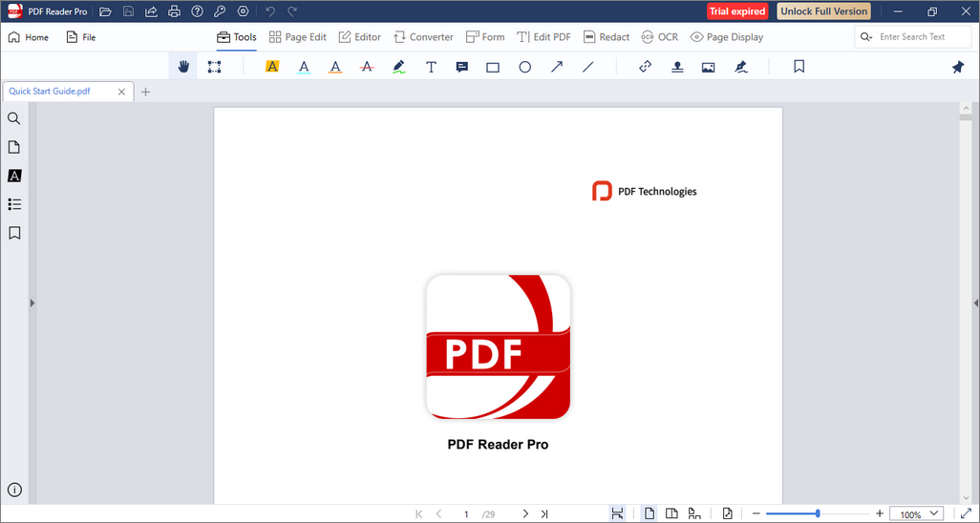The width and height of the screenshot is (980, 523).
Task: Open the Outline list panel in sidebar
Action: 14,204
